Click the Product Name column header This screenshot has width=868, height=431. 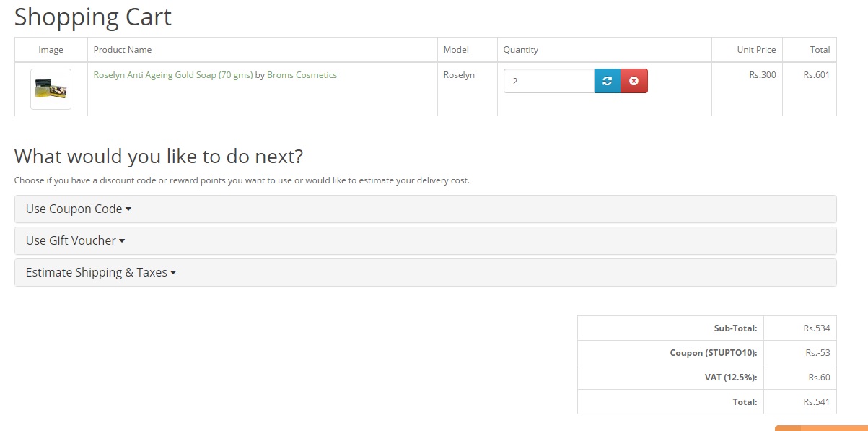(123, 50)
